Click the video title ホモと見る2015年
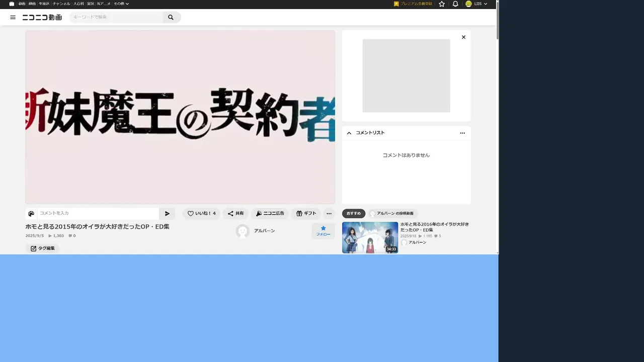The image size is (644, 362). click(98, 227)
